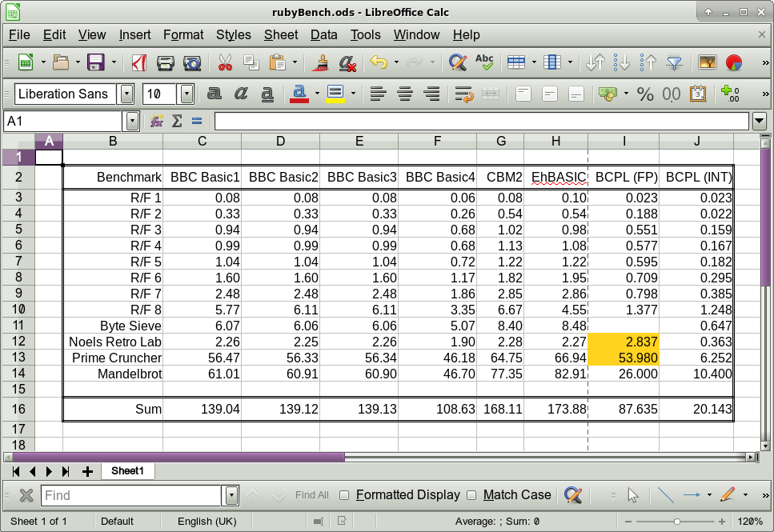Expand the font size dropdown
Image resolution: width=774 pixels, height=532 pixels.
(x=186, y=94)
